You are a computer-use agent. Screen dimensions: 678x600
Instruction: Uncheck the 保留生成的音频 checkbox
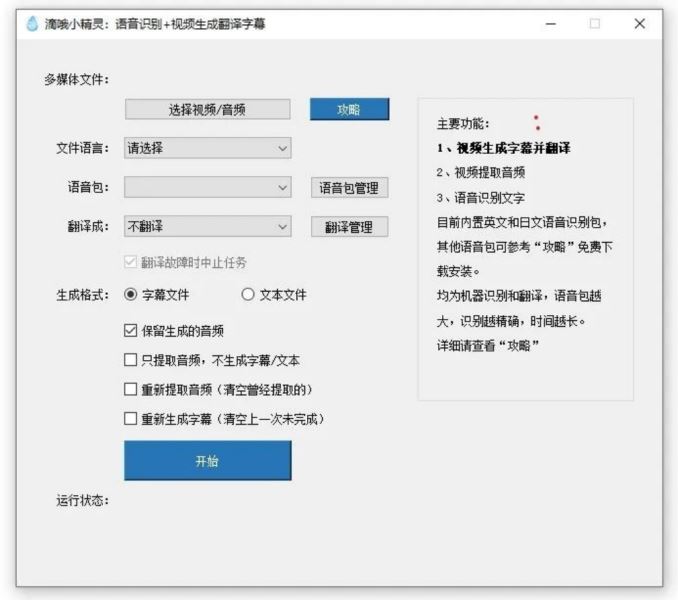[130, 331]
